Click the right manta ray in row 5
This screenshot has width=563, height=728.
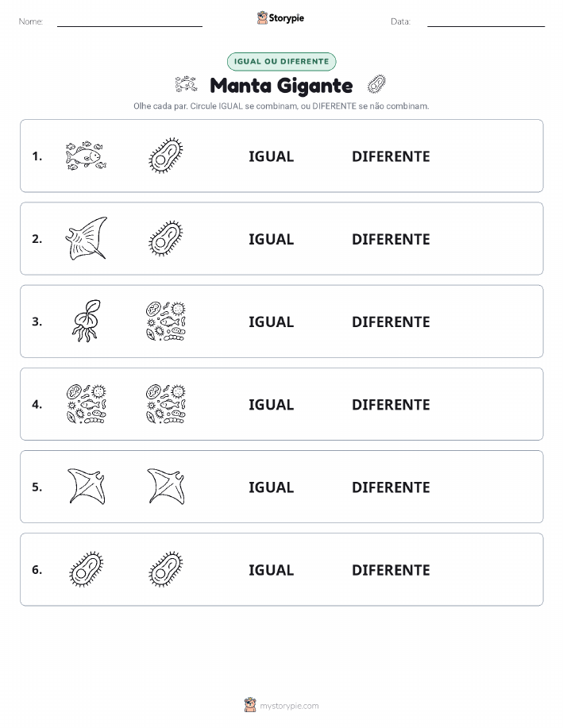166,486
